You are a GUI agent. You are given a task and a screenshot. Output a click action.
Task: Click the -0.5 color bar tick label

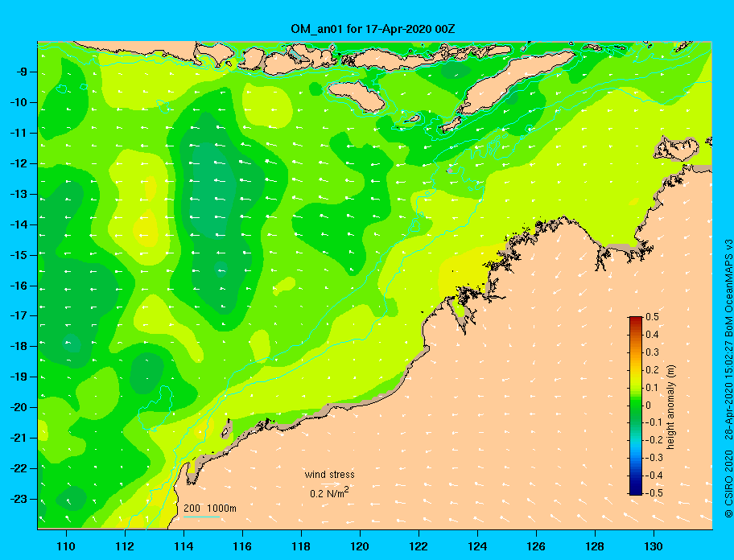[x=654, y=493]
